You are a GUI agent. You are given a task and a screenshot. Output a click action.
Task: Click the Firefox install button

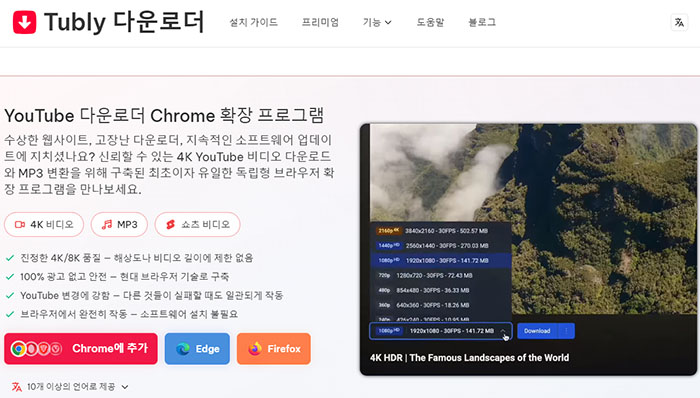274,348
